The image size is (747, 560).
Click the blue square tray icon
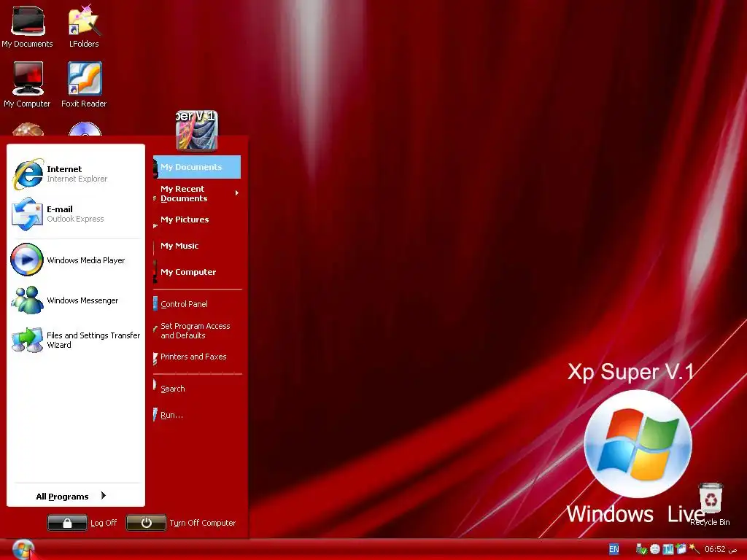(668, 550)
